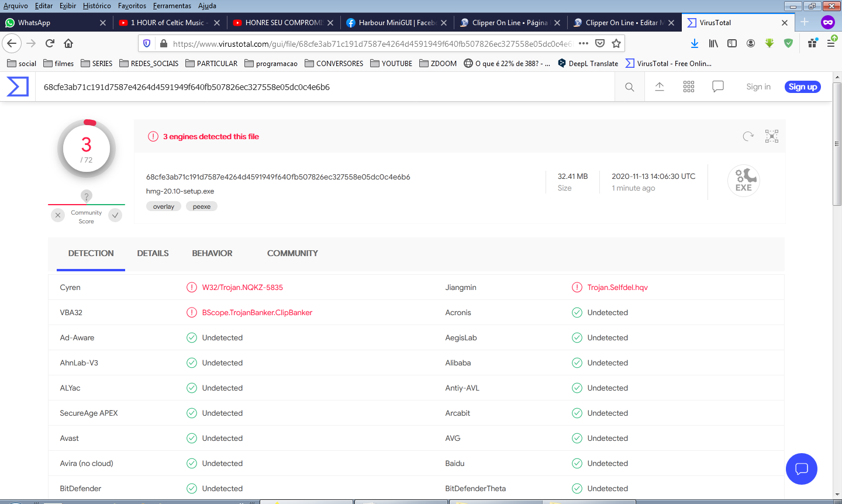
Task: Click the reanalyze file refresh icon
Action: coord(748,136)
